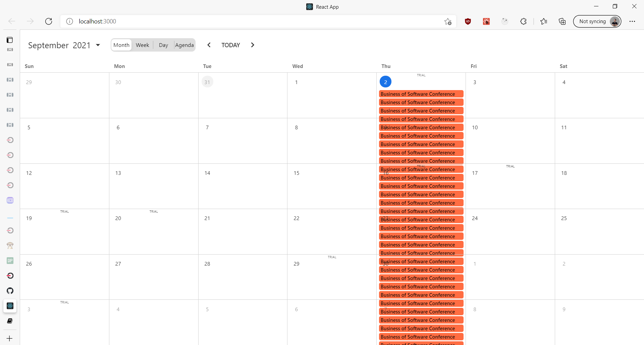The width and height of the screenshot is (644, 345).
Task: Add this page to favorites
Action: coord(448,21)
